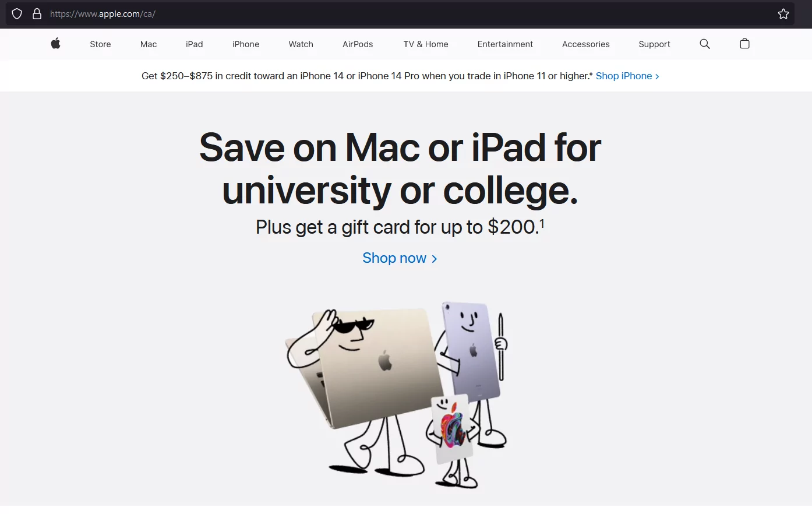Go to the Mac section
Image resolution: width=812 pixels, height=514 pixels.
pos(149,44)
